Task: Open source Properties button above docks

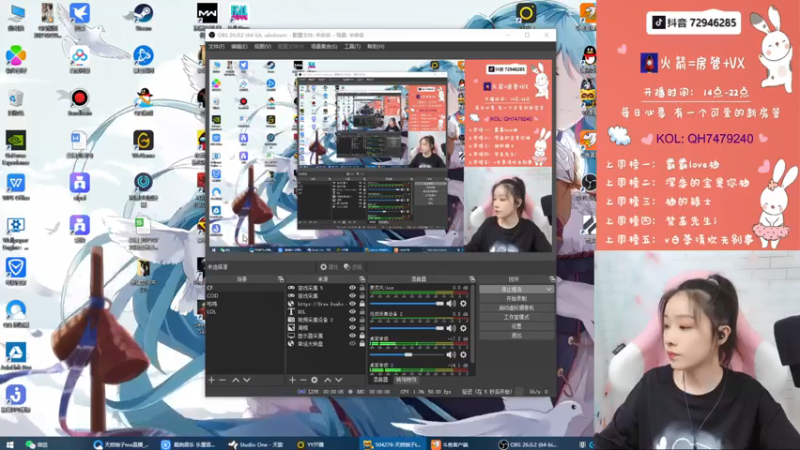Action: pos(329,267)
